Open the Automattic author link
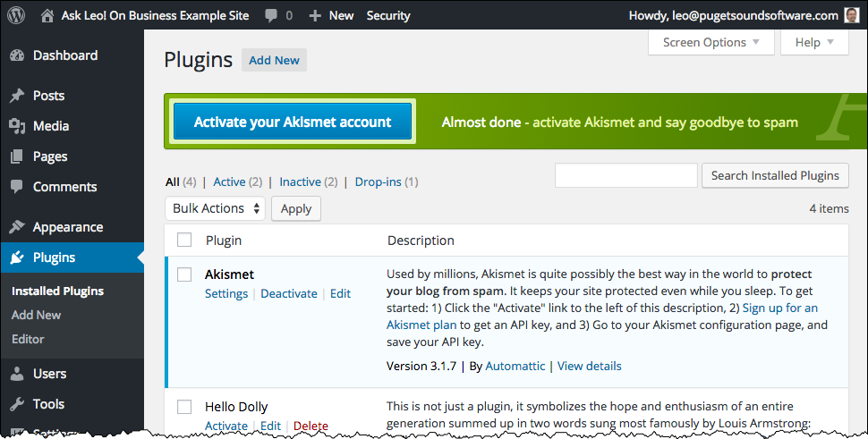The image size is (868, 439). point(515,366)
